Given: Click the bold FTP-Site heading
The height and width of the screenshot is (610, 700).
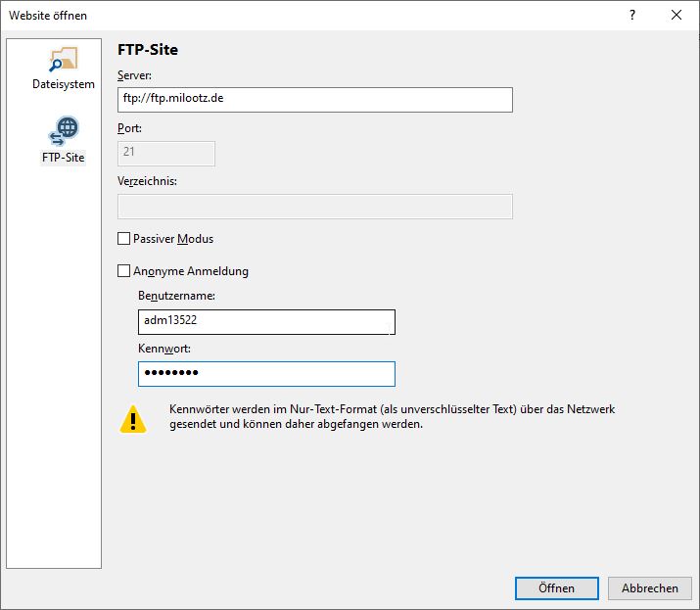Looking at the screenshot, I should point(148,50).
